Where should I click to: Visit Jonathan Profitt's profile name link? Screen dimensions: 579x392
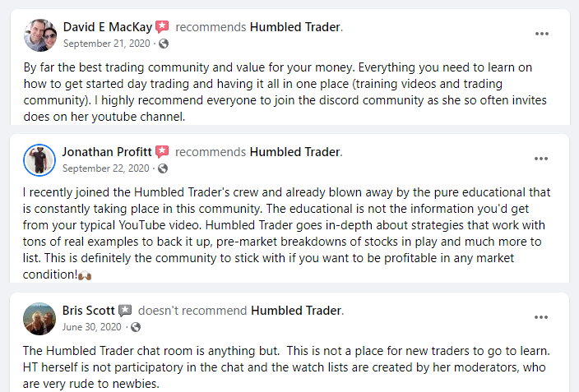pos(107,152)
